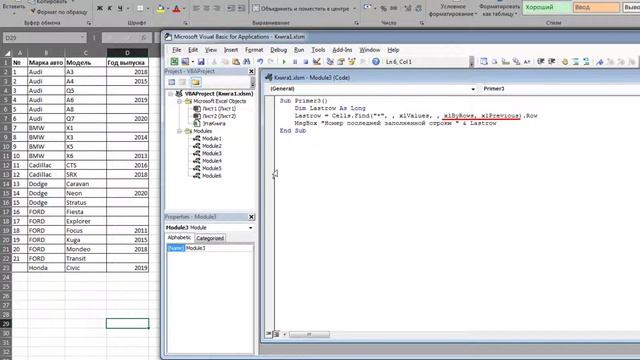This screenshot has width=640, height=360.
Task: Collapse the VBAProject (Книга1.xlsm) tree node
Action: click(171, 93)
